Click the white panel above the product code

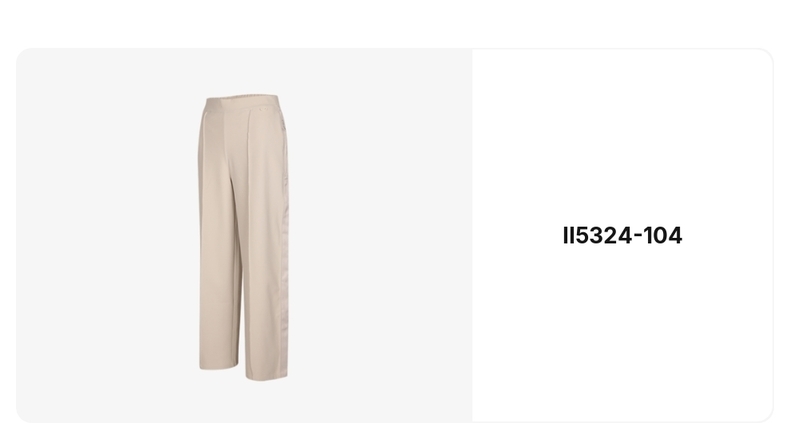(x=622, y=136)
